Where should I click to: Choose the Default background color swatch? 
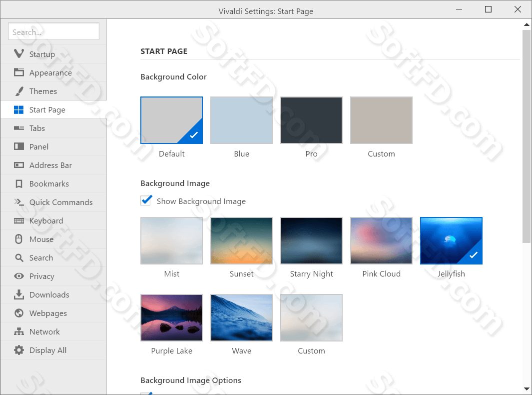172,120
